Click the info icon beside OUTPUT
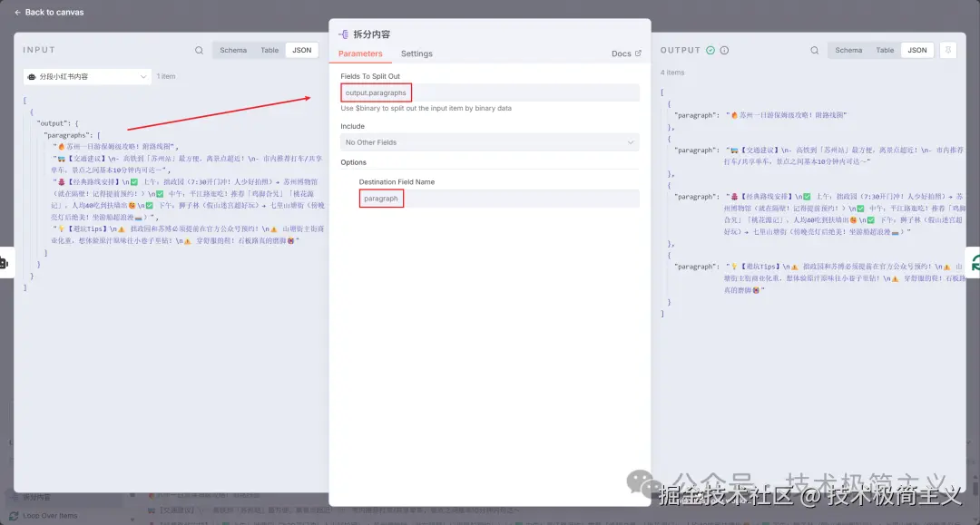Image resolution: width=980 pixels, height=525 pixels. coord(724,51)
